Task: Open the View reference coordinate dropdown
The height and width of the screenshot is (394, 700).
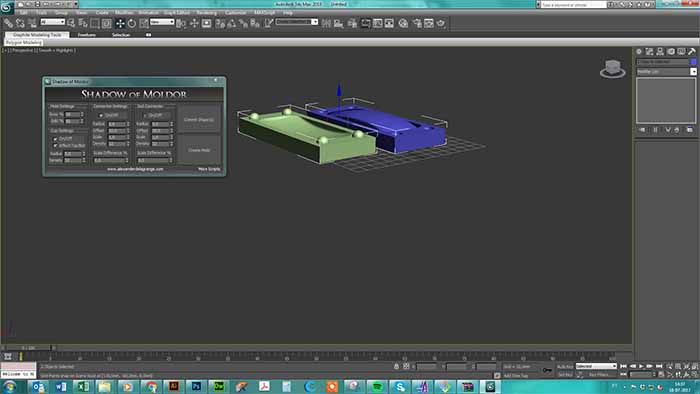Action: 162,22
